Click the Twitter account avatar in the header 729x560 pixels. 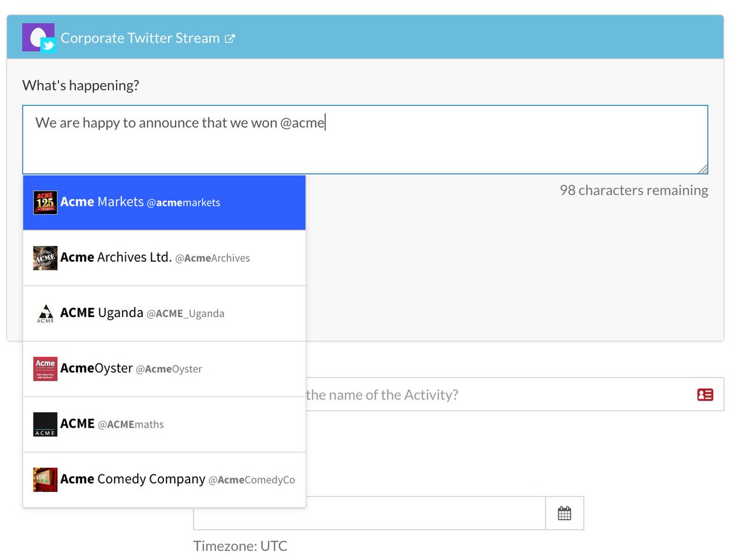[39, 38]
